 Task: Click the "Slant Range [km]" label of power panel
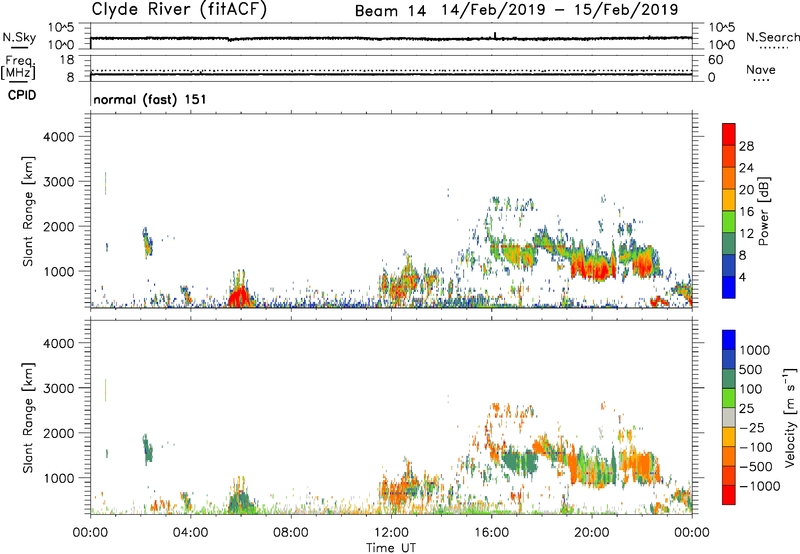[x=28, y=211]
